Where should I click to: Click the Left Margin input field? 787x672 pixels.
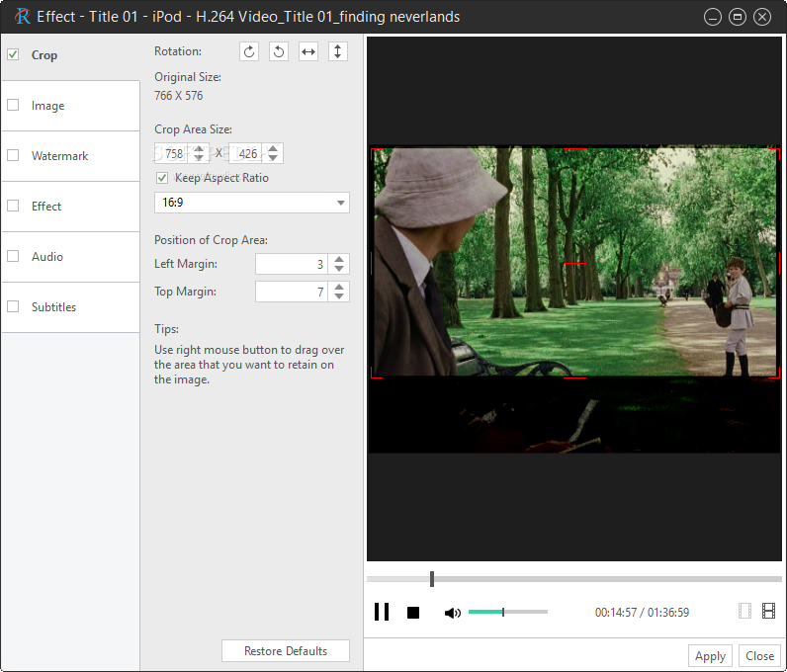coord(292,264)
